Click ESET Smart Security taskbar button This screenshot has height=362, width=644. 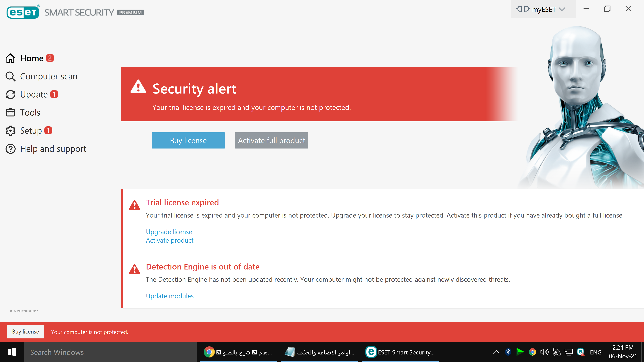400,352
